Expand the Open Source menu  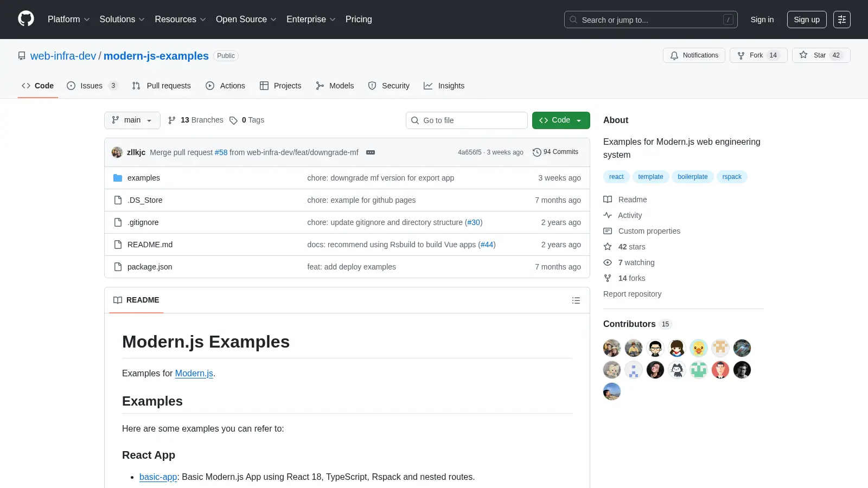point(246,20)
